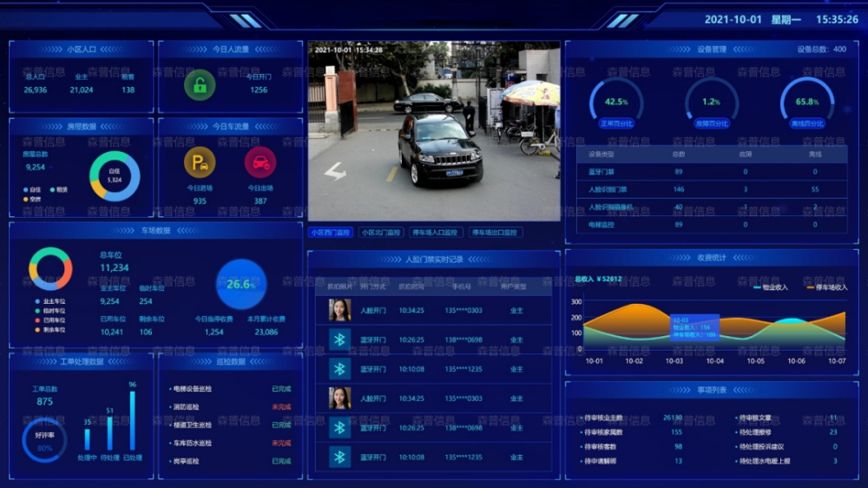
Task: Click the 1.2% 故障百分比 gauge
Action: point(712,103)
